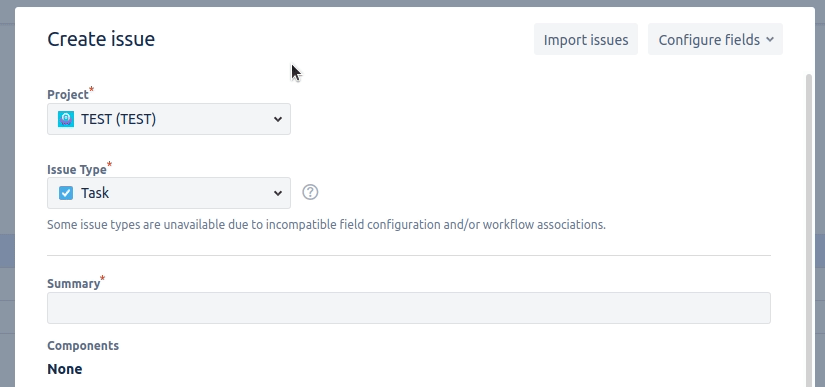Click the TEST project avatar icon
This screenshot has width=825, height=387.
pyautogui.click(x=66, y=119)
